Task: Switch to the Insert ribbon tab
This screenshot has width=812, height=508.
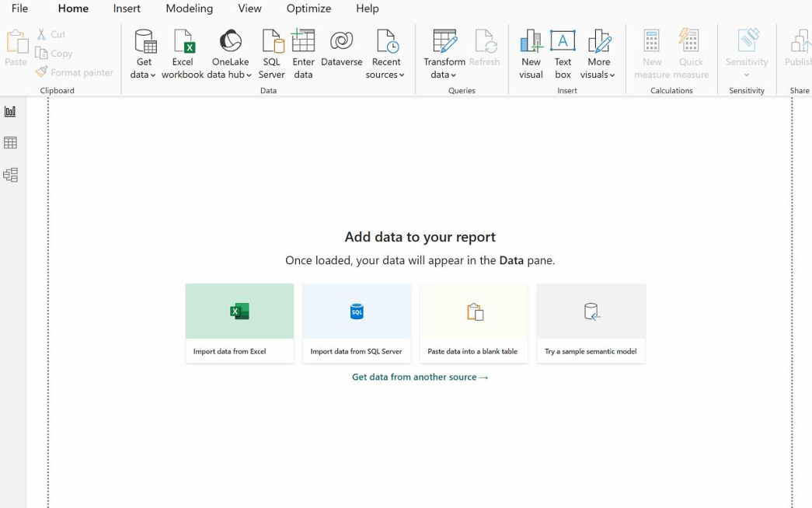Action: pyautogui.click(x=127, y=9)
